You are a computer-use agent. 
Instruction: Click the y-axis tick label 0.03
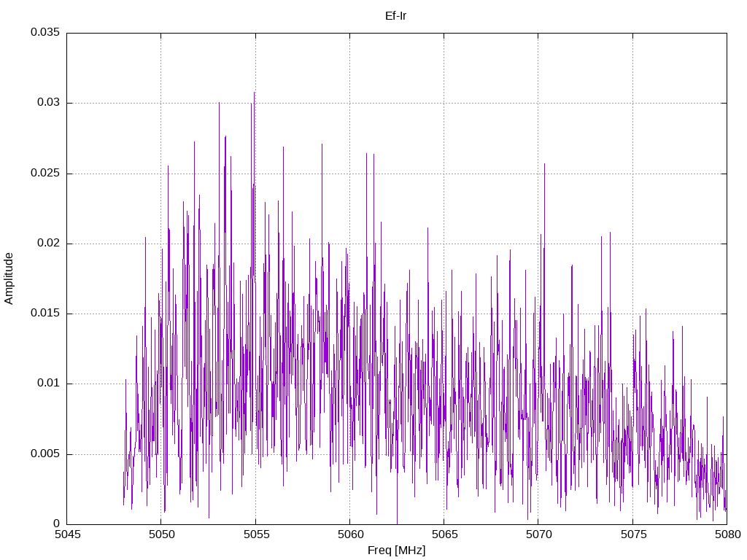[49, 102]
